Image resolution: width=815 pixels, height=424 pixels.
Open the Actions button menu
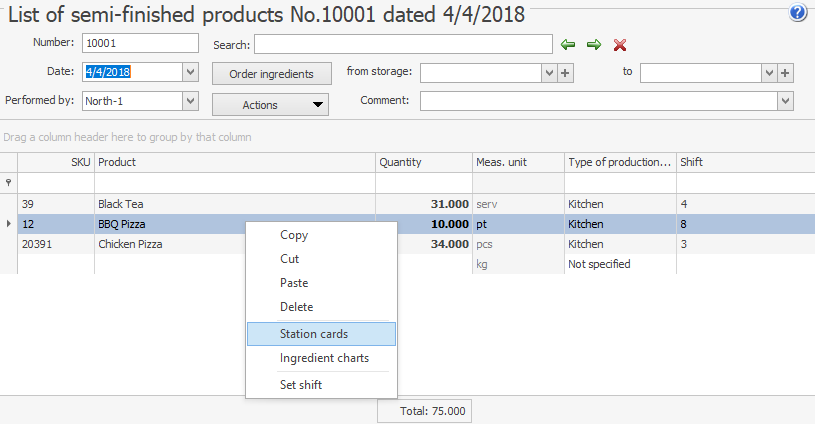pyautogui.click(x=270, y=104)
